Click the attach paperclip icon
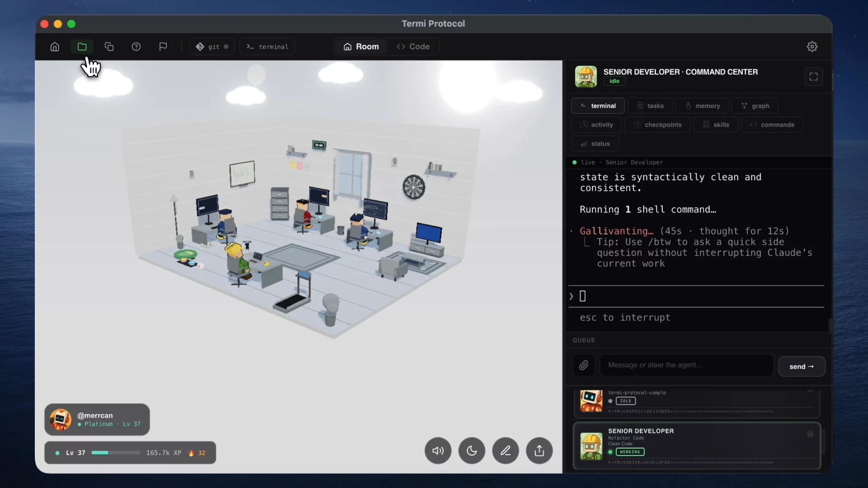 click(584, 365)
